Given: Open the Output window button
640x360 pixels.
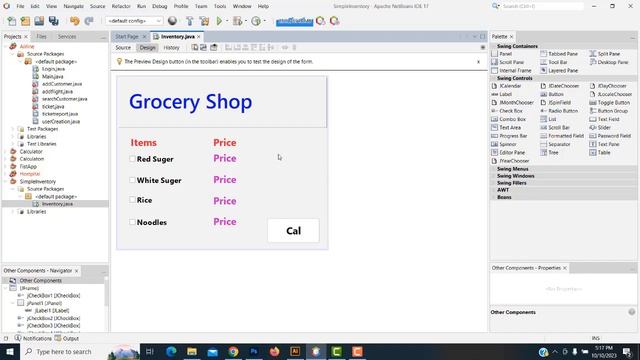Looking at the screenshot, I should (67, 338).
